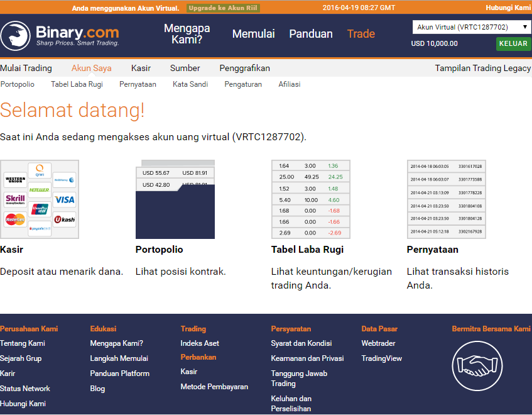Viewport: 532px width, 415px height.
Task: Open the Sumber tab
Action: pyautogui.click(x=185, y=69)
